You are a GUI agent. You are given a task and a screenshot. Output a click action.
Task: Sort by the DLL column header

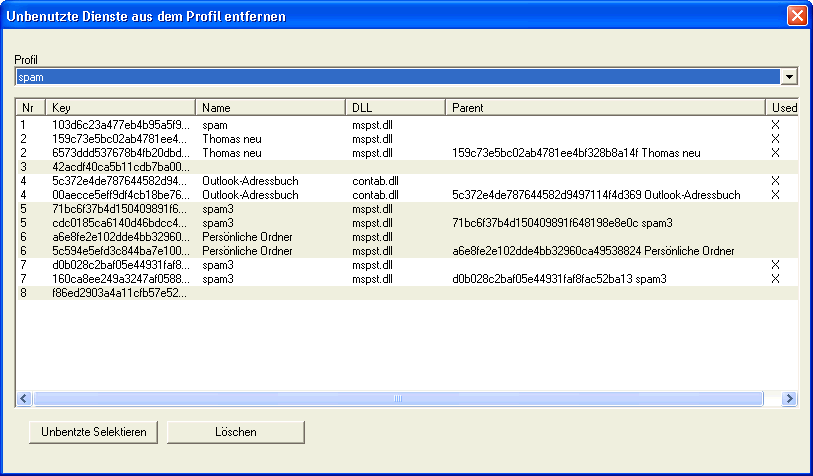click(x=395, y=107)
